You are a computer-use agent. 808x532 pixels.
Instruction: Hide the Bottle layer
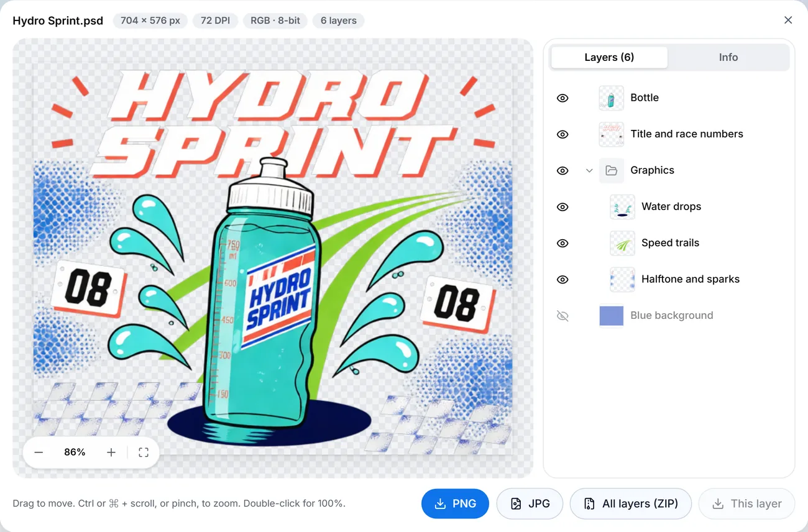click(562, 98)
